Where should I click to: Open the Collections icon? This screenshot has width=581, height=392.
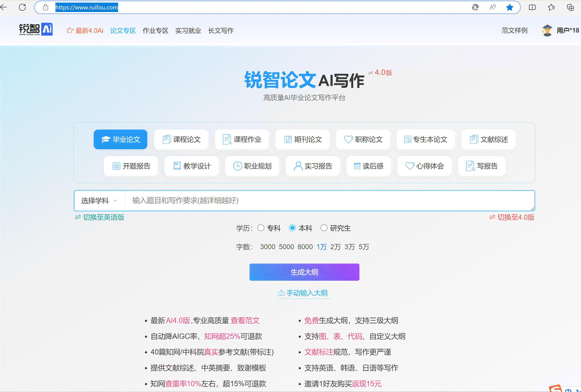(570, 7)
